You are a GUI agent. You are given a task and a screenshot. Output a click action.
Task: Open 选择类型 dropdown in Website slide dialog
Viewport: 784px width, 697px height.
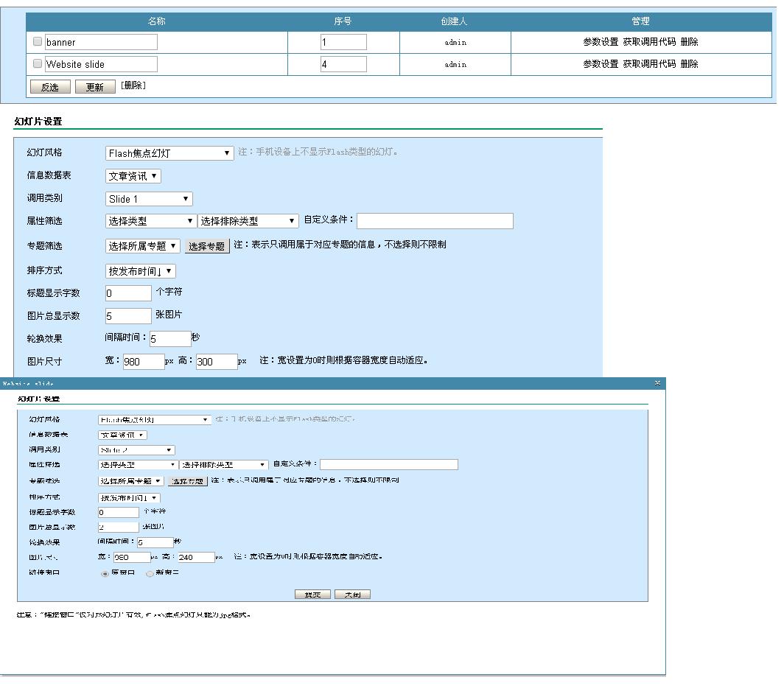point(138,465)
